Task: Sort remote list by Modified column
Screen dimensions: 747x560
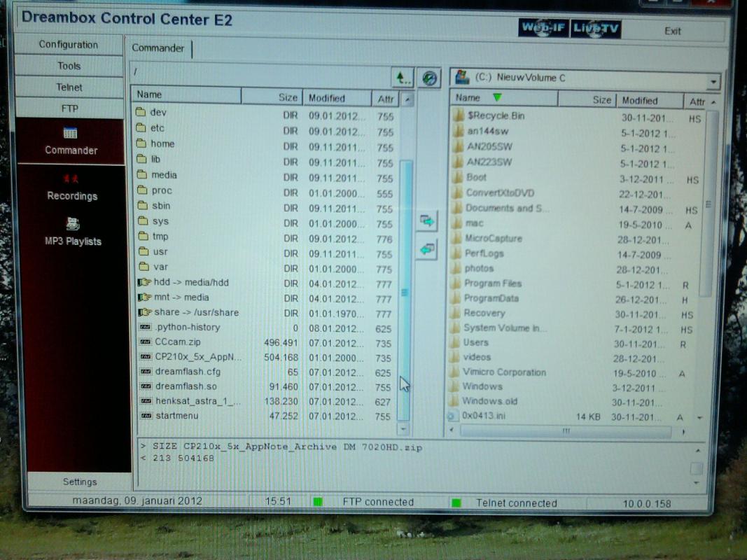Action: (337, 98)
